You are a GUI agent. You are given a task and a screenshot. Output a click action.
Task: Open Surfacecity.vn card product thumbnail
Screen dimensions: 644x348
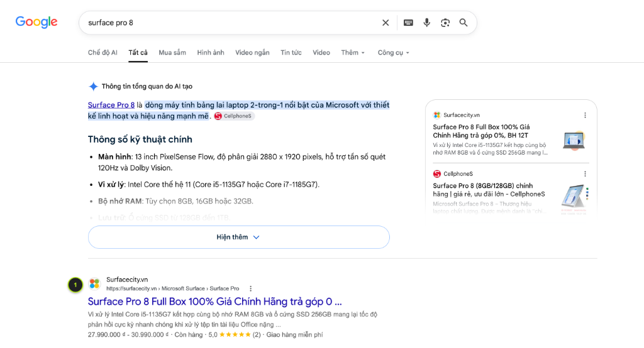tap(574, 140)
